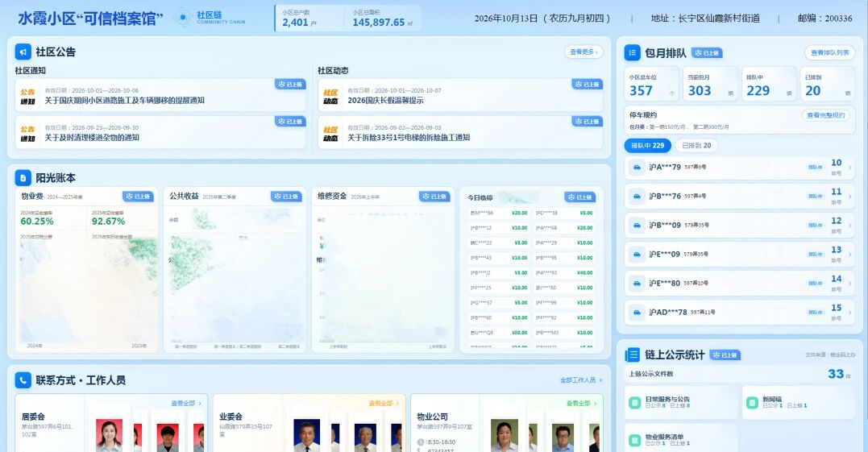
Task: Click the 公告通知 icon for 清理楼道杂物 notice
Action: tap(27, 134)
